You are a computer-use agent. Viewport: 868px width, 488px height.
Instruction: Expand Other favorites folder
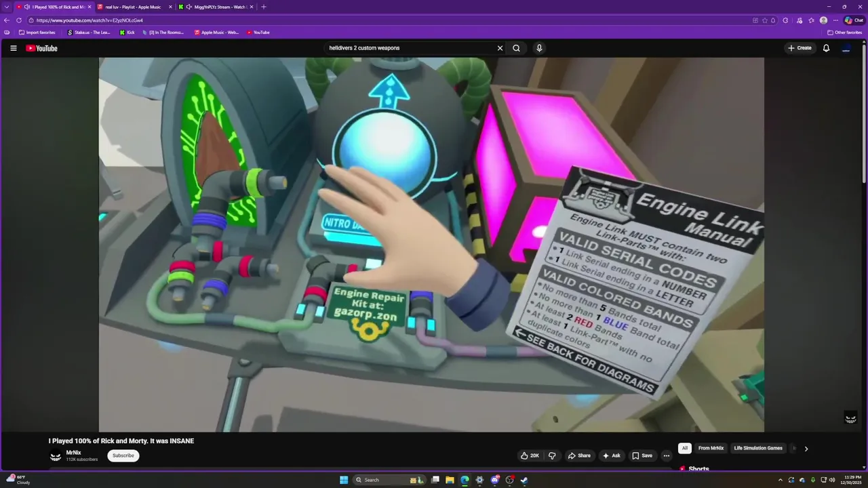click(x=844, y=33)
